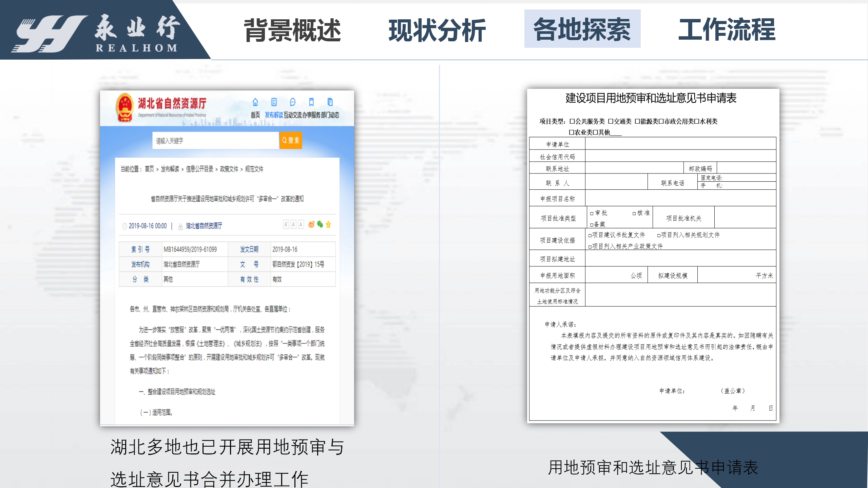Viewport: 868px width, 488px height.
Task: Click the 发布解读 document icon
Action: (274, 102)
